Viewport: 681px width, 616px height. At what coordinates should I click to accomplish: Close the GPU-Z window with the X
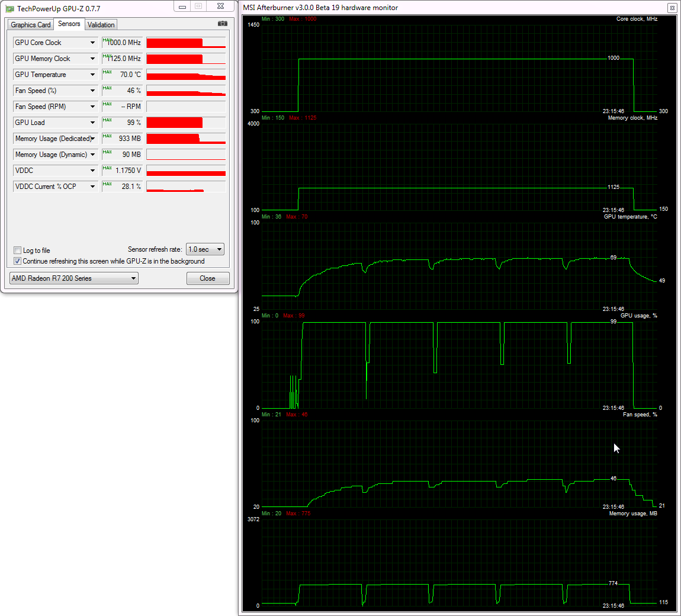[x=221, y=7]
